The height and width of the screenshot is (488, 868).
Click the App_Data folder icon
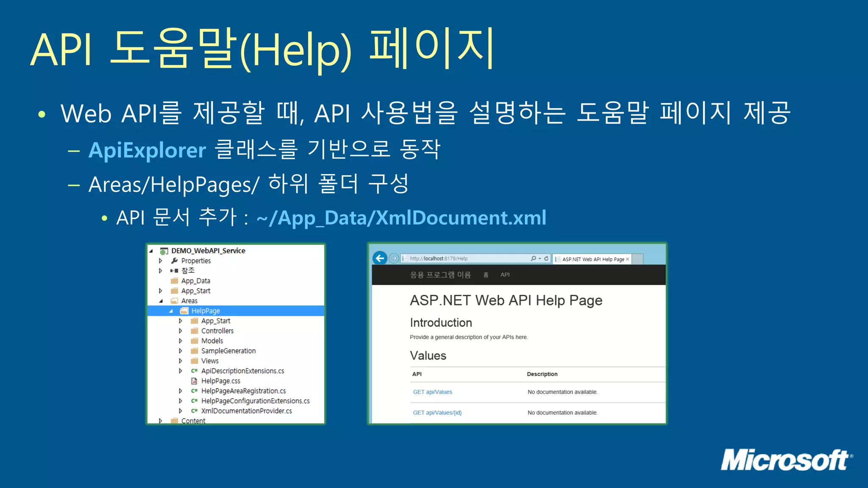point(174,280)
